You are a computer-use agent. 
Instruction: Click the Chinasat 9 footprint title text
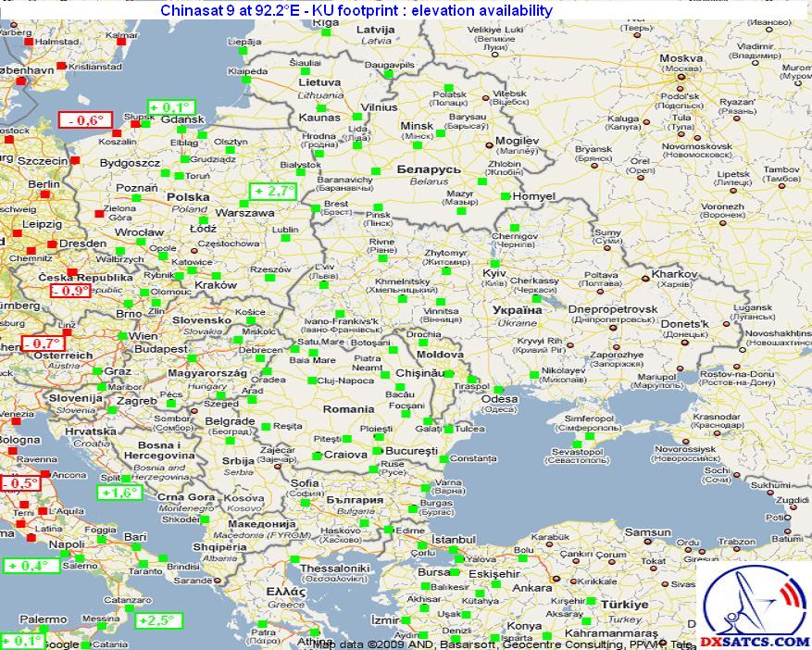[x=356, y=10]
